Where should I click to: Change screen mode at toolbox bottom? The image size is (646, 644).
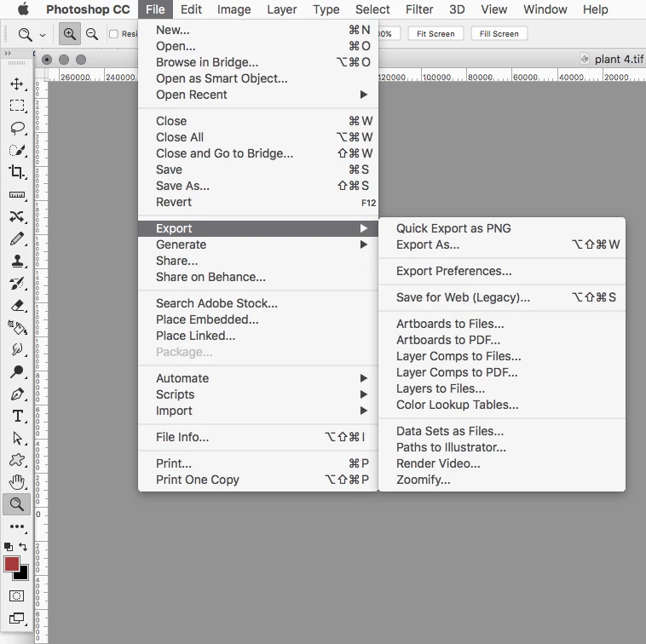pos(16,618)
